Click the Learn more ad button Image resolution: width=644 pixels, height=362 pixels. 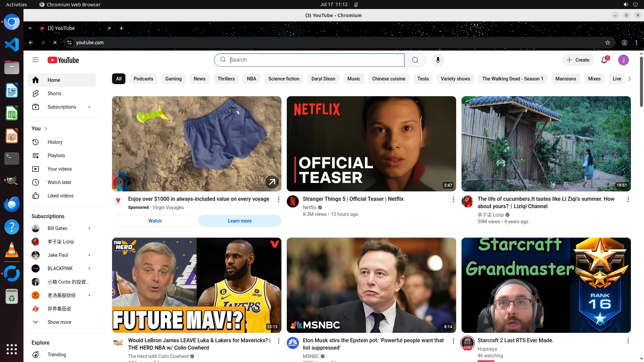pyautogui.click(x=239, y=221)
